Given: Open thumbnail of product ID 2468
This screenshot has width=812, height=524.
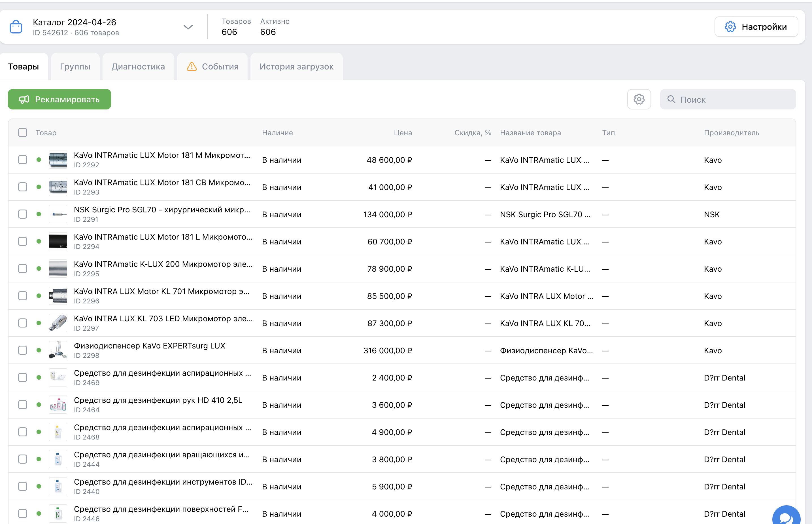Looking at the screenshot, I should [x=58, y=432].
